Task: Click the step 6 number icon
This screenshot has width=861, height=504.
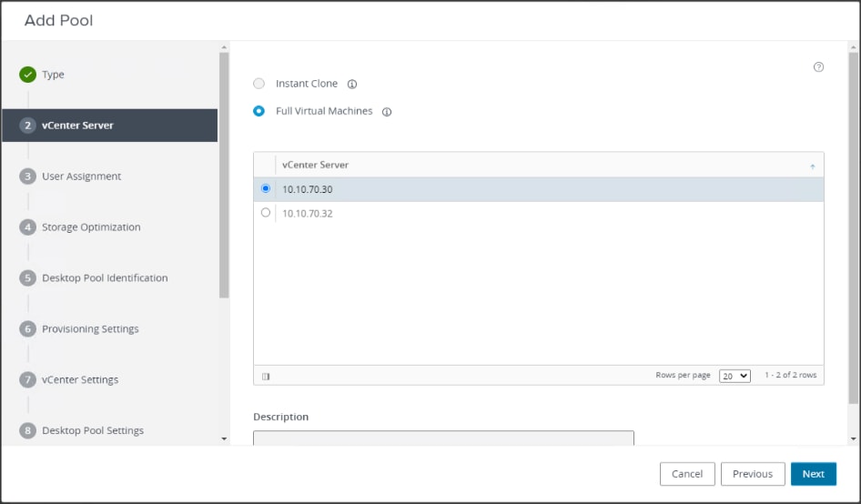Action: click(x=28, y=329)
